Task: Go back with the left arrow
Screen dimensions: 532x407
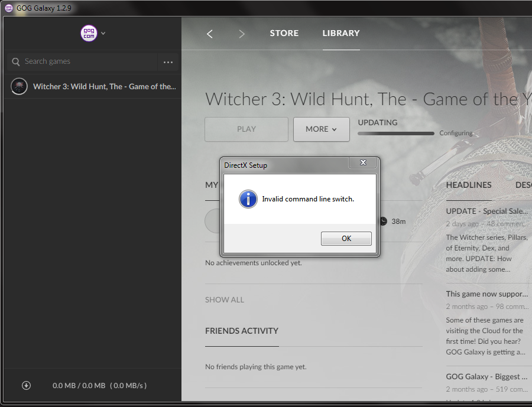Action: click(x=210, y=34)
